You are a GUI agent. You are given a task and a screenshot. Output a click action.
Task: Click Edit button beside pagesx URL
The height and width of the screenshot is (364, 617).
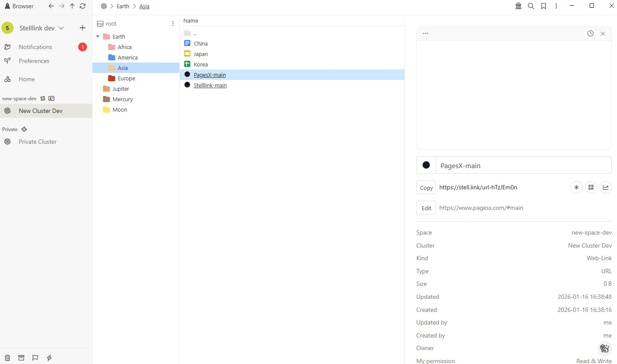[x=426, y=208]
